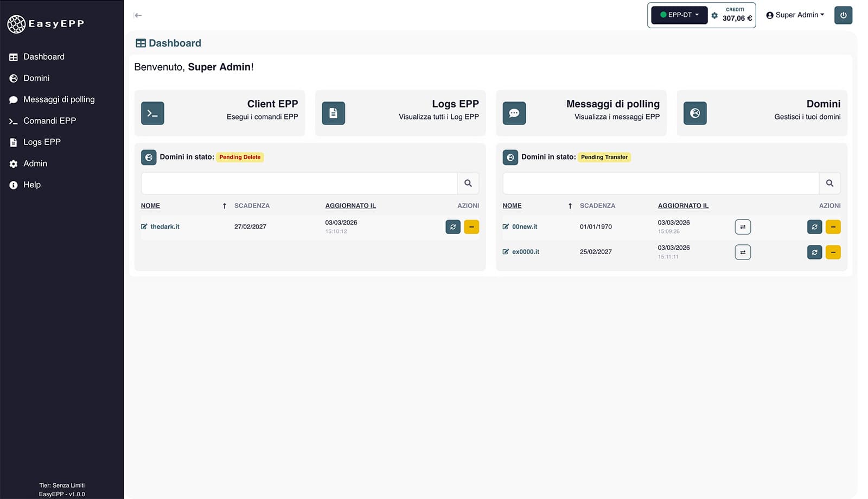Image resolution: width=868 pixels, height=499 pixels.
Task: Click the power logout icon button
Action: (x=843, y=15)
